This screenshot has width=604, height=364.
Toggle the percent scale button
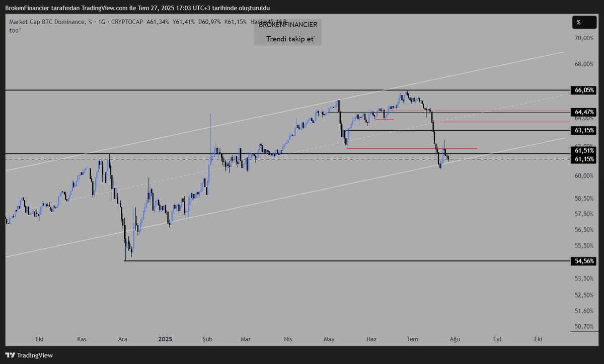click(584, 22)
